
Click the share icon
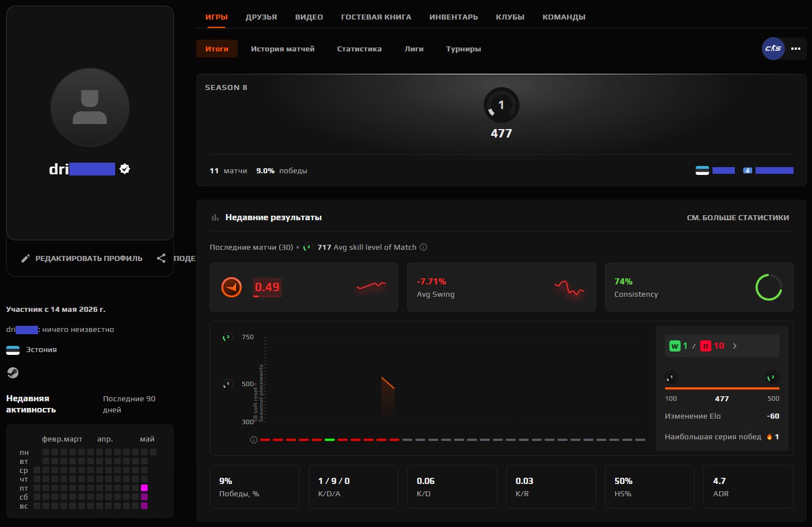[x=161, y=258]
